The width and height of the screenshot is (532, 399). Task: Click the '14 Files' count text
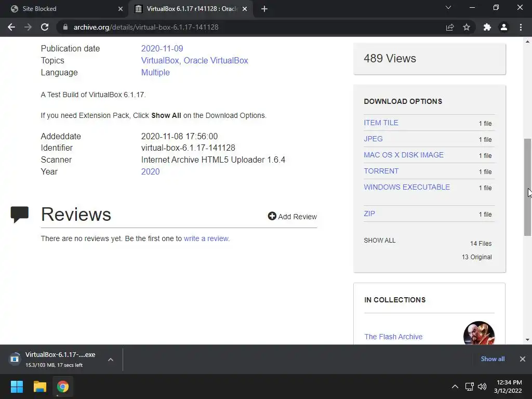(481, 244)
